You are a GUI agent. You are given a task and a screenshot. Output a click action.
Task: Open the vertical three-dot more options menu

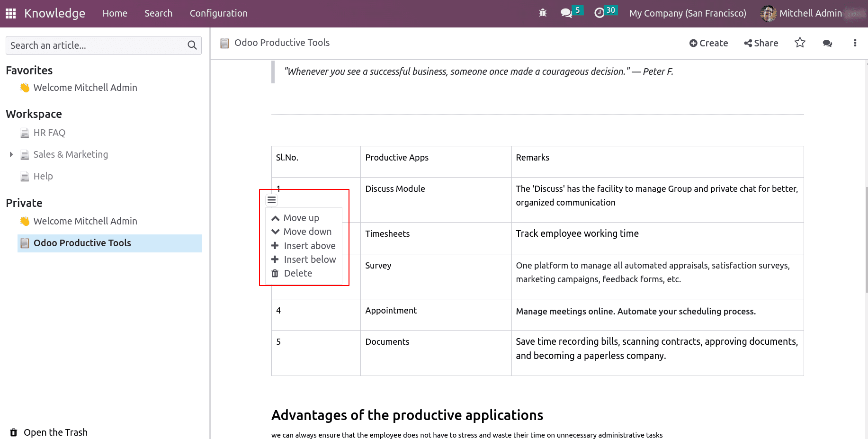point(855,43)
